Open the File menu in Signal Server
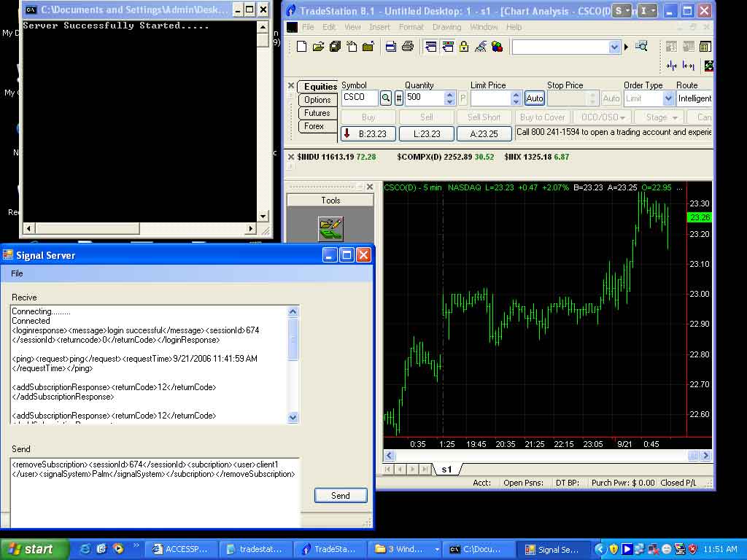This screenshot has height=560, width=747. pos(18,273)
